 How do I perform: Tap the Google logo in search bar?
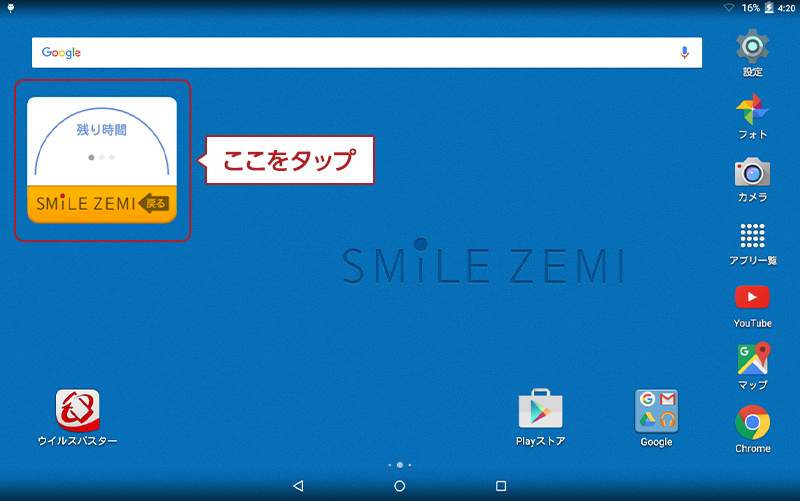(x=61, y=53)
